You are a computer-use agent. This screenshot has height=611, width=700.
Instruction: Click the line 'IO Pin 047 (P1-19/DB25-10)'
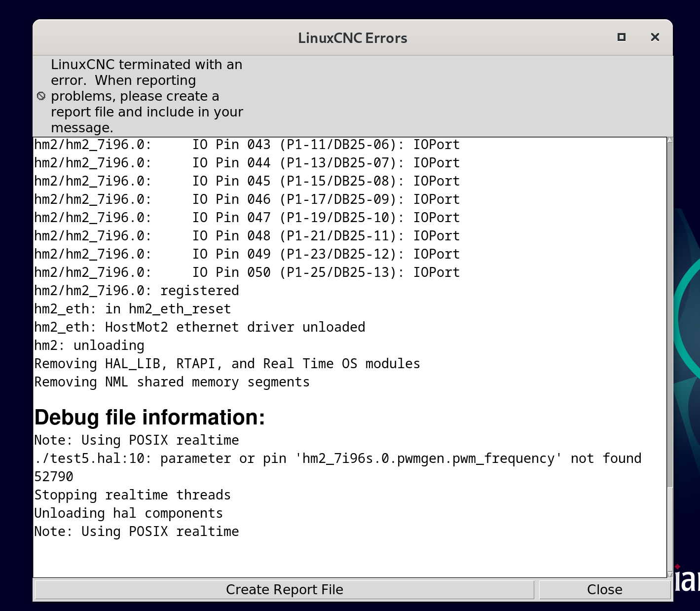point(247,218)
